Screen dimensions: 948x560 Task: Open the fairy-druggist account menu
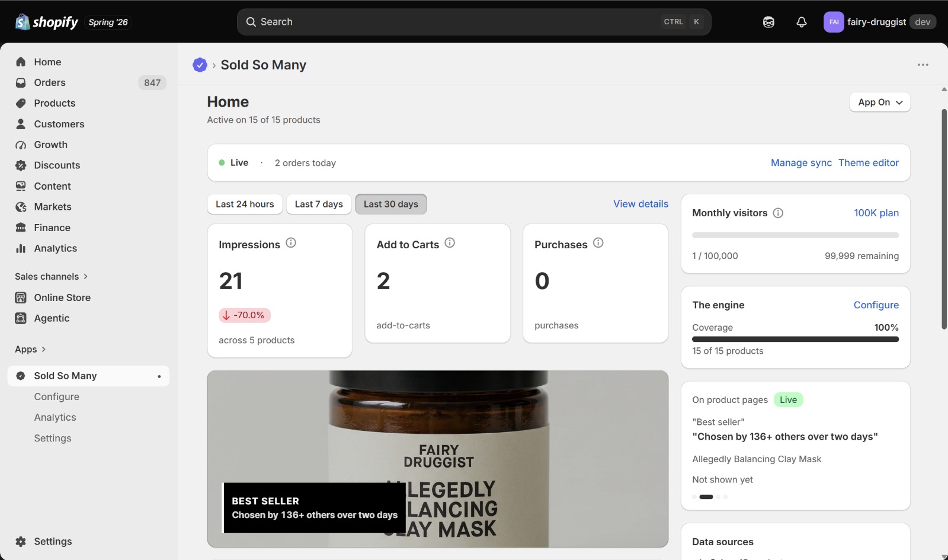[x=879, y=22]
